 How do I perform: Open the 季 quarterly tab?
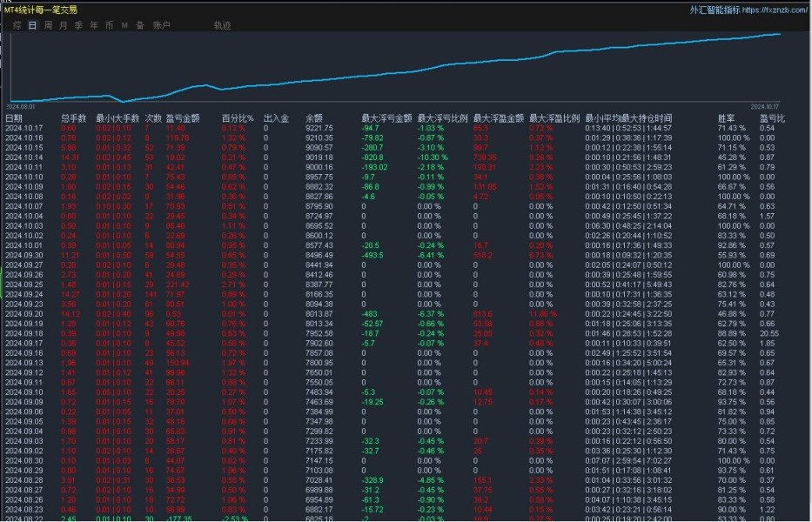78,25
